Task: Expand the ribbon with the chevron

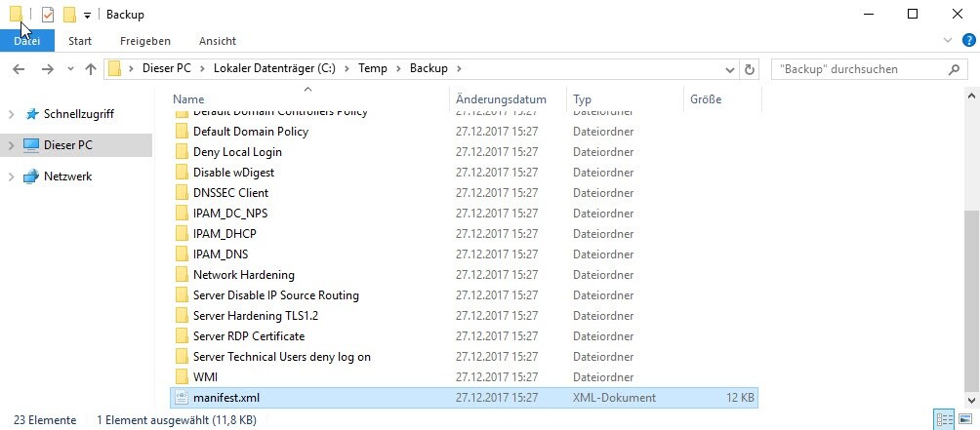Action: click(947, 40)
